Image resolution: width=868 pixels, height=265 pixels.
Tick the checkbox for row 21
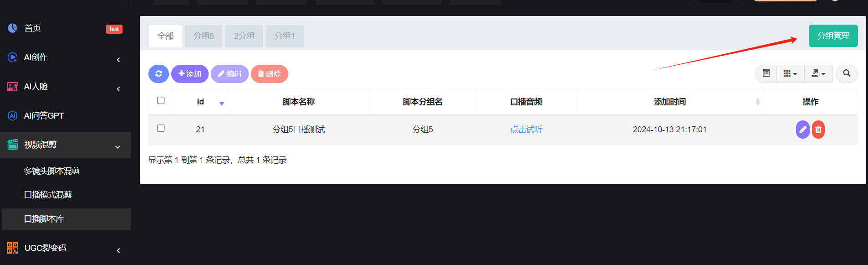pyautogui.click(x=161, y=128)
